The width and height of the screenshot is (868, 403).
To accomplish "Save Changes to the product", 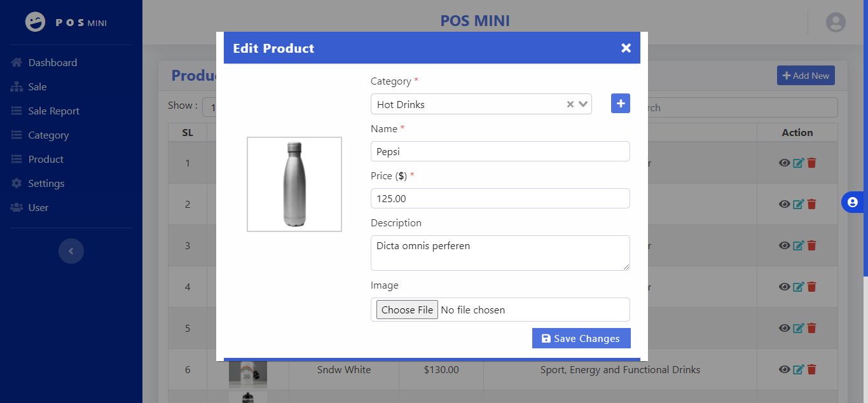I will click(581, 338).
